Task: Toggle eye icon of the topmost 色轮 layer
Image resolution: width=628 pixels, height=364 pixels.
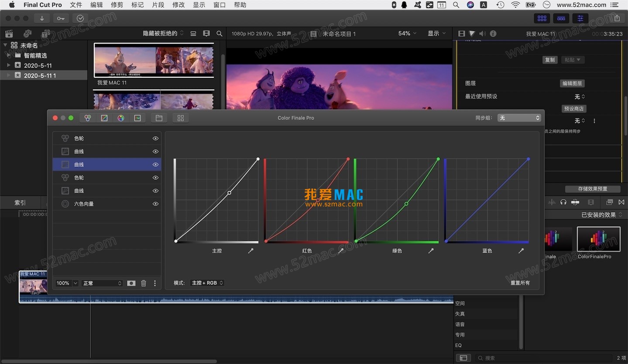Action: [155, 138]
